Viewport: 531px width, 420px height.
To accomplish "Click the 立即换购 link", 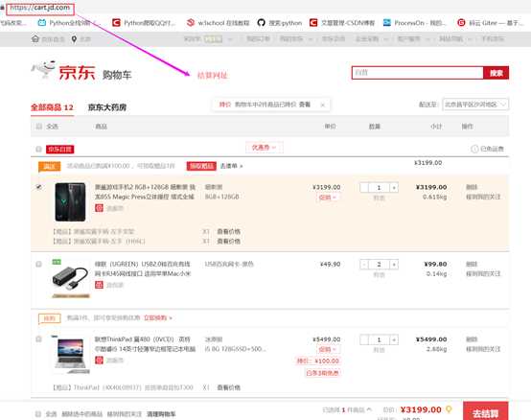I will pyautogui.click(x=158, y=317).
